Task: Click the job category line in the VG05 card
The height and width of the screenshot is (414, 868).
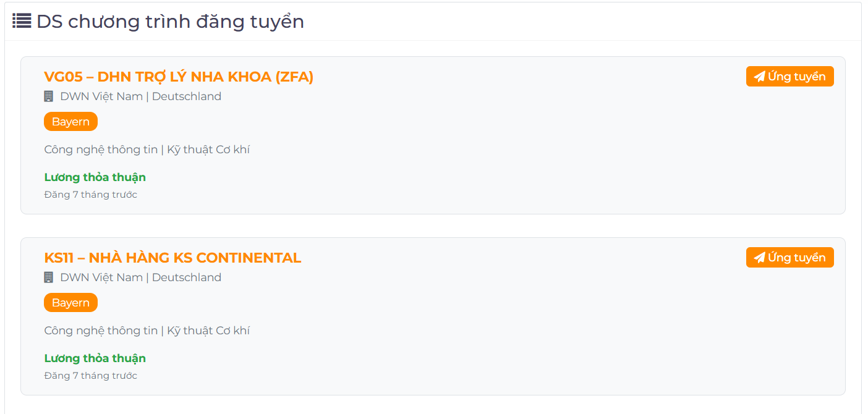Action: (x=147, y=150)
